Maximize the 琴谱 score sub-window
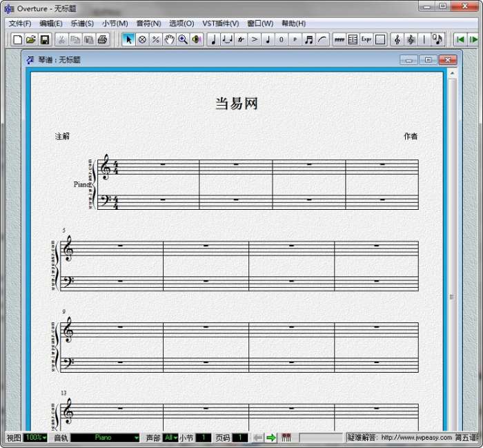Image resolution: width=483 pixels, height=448 pixels. pos(428,60)
